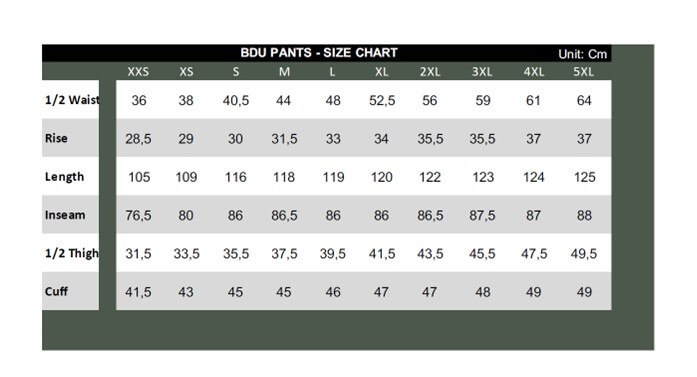Viewport: 697px width, 377px height.
Task: Click the M size column header
Action: (x=284, y=72)
